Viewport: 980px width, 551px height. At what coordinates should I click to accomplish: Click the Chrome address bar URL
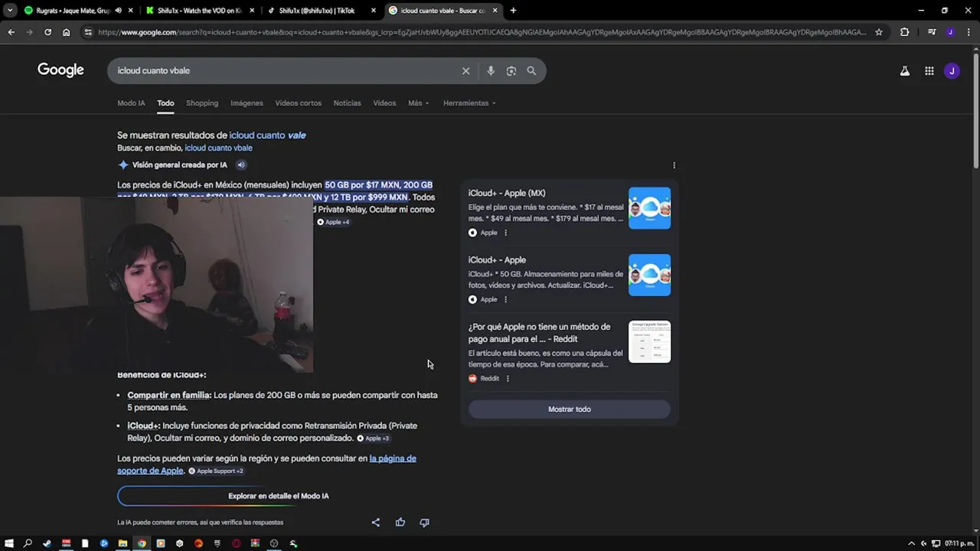click(x=482, y=32)
